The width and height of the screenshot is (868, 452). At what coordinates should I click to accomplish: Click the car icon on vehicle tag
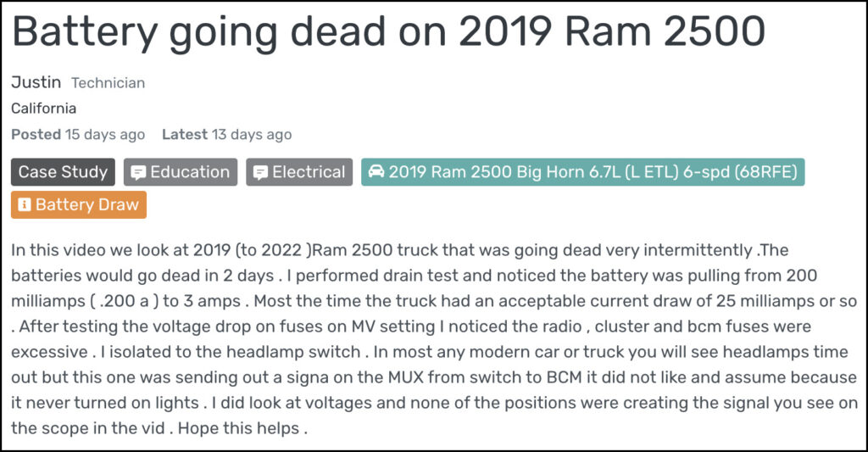pos(376,171)
